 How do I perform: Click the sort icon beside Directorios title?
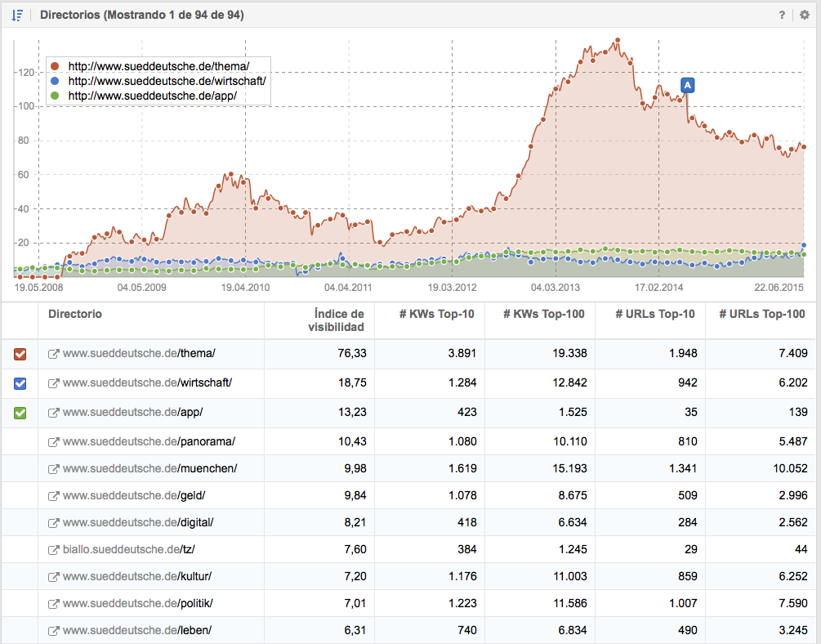[x=17, y=15]
